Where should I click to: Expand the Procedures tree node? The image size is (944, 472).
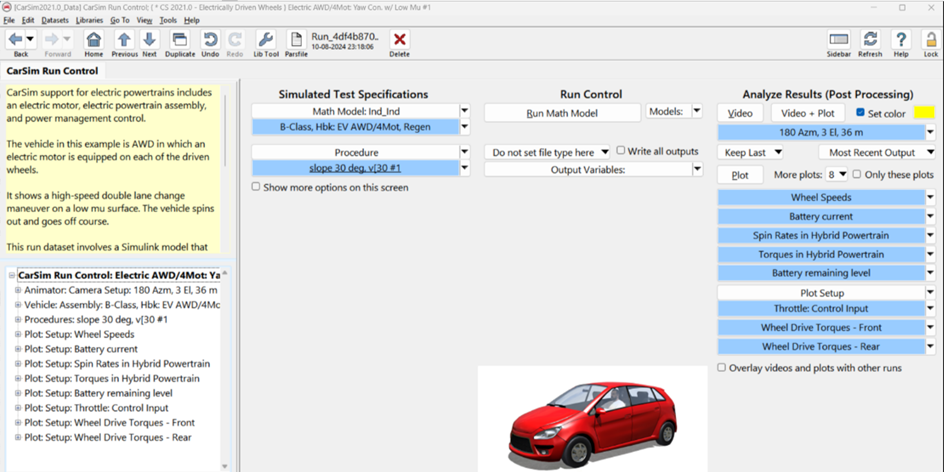click(18, 319)
